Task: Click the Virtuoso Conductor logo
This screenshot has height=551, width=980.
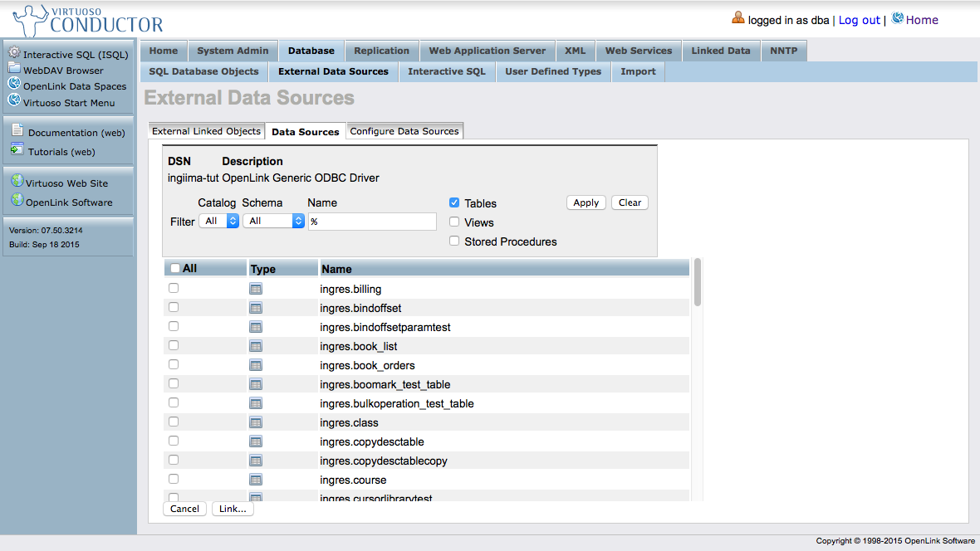Action: (x=88, y=21)
